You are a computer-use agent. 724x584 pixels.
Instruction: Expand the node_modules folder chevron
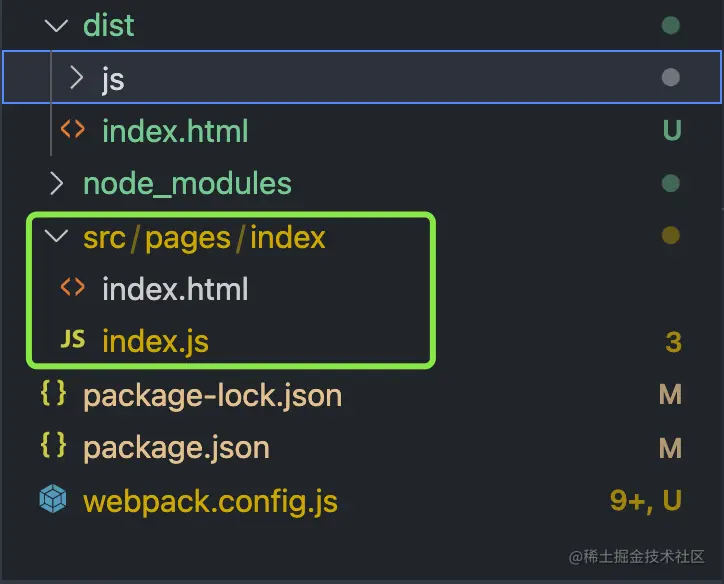pos(56,183)
